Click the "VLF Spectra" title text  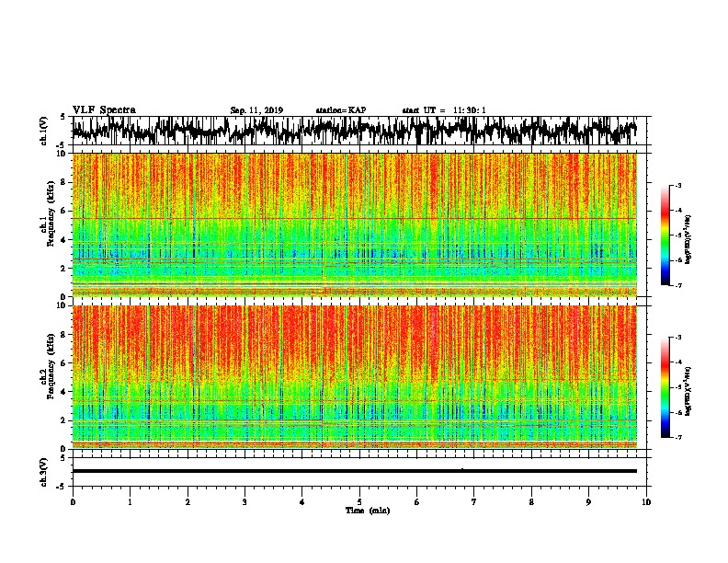click(104, 110)
